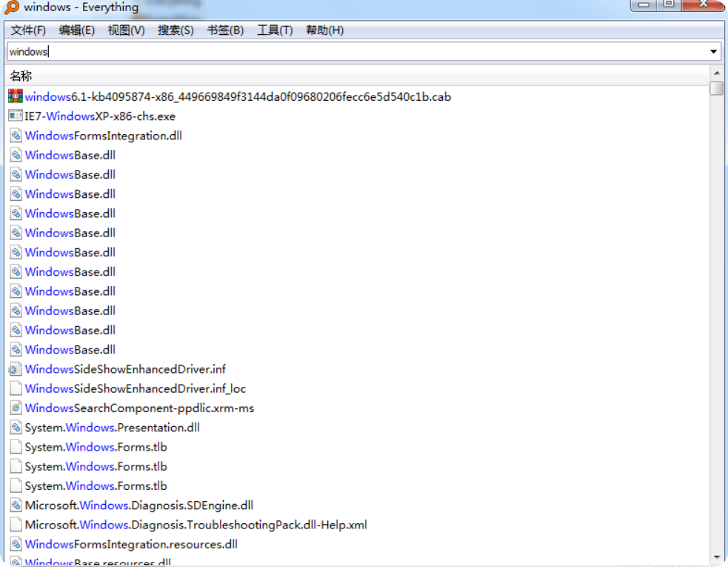Click the System.Windows.Presentation.dll icon
Screen dimensions: 728x567
pos(16,428)
